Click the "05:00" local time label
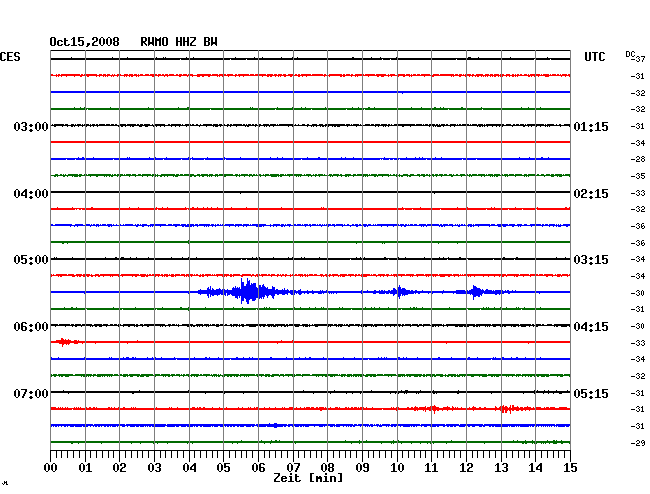Screen dimensions: 650x494 31,260
